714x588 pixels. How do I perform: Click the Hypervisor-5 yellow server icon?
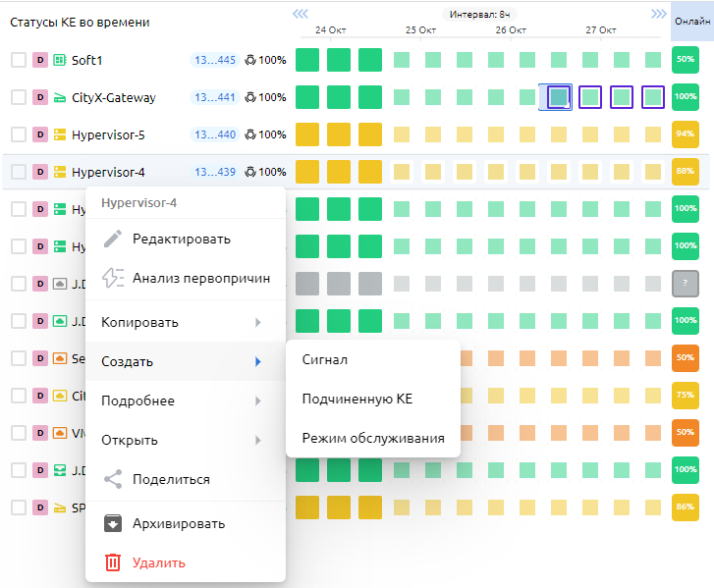(x=59, y=134)
